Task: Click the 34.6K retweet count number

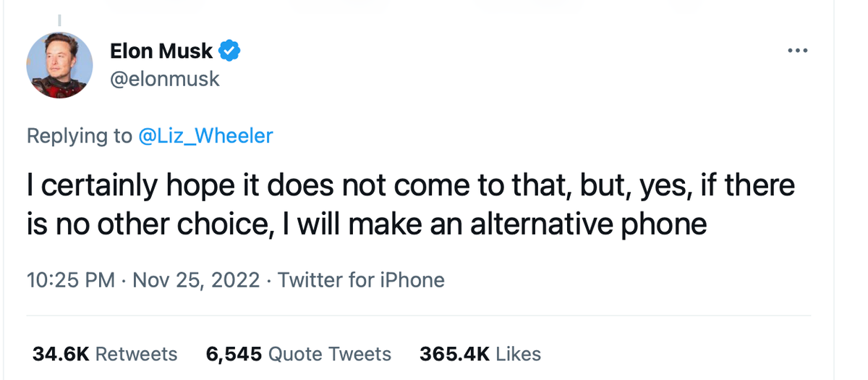Action: [61, 354]
